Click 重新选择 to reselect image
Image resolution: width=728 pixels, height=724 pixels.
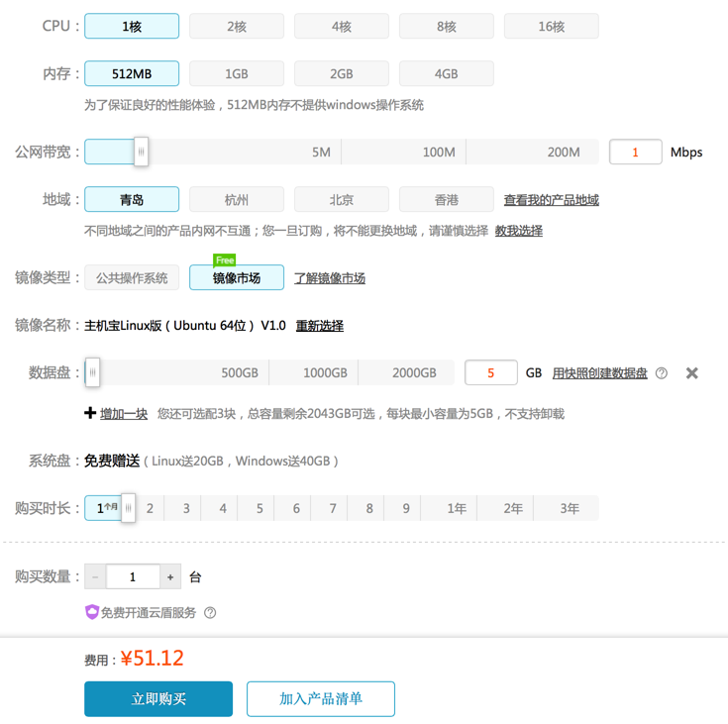(x=320, y=326)
